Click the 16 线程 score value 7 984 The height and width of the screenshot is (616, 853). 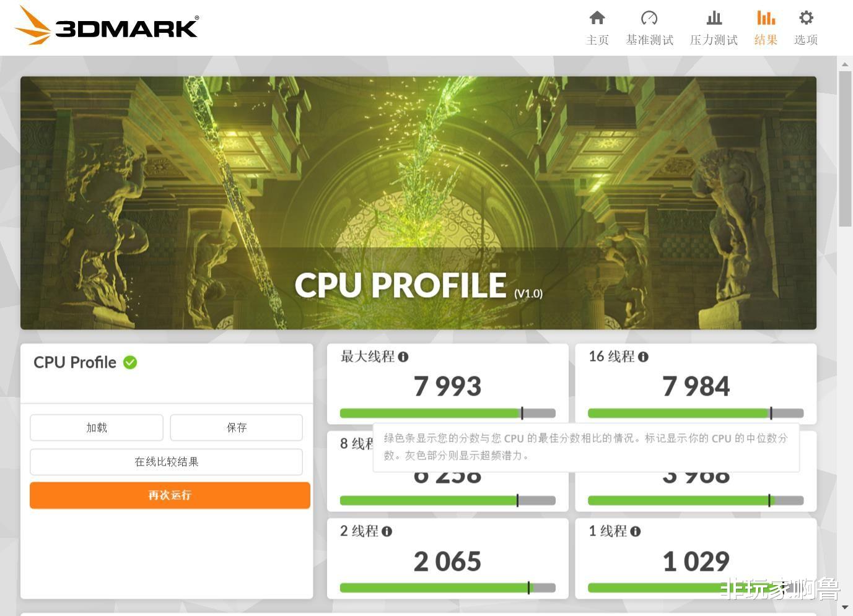point(696,386)
